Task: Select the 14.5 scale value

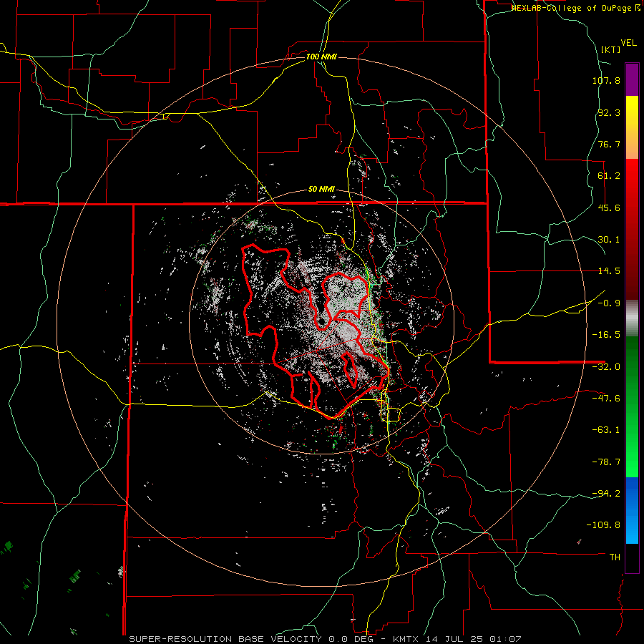Action: pos(609,271)
